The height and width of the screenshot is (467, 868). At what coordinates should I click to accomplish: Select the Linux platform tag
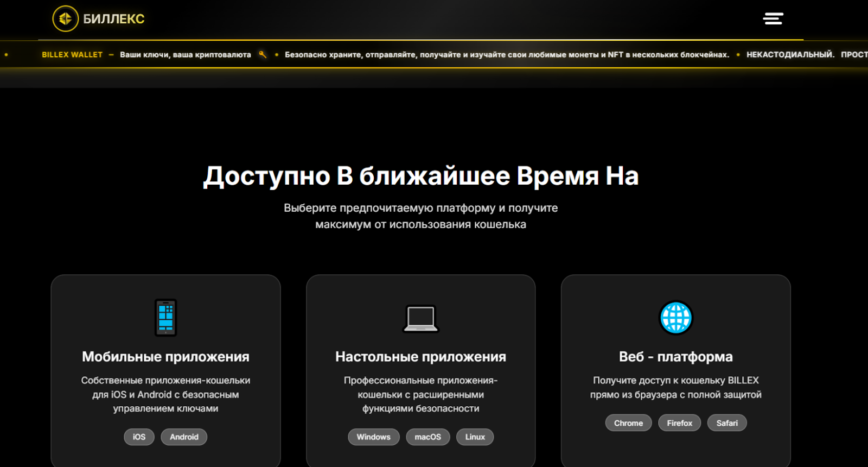point(475,437)
